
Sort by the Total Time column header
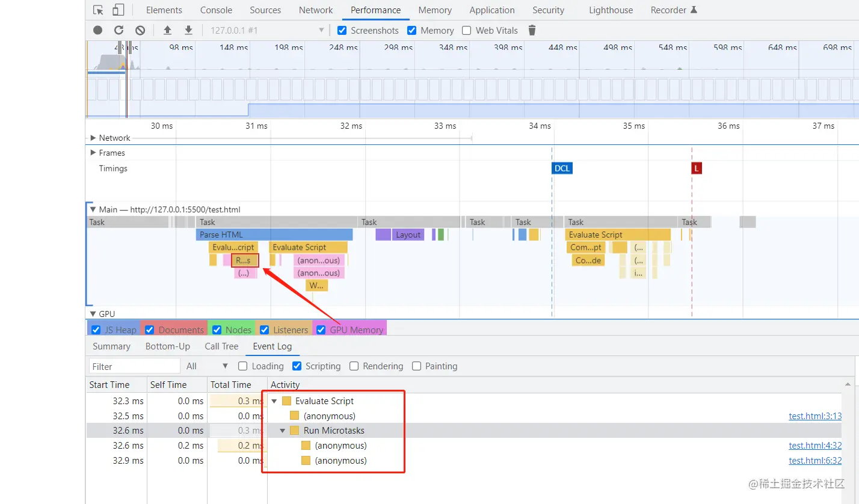[237, 385]
